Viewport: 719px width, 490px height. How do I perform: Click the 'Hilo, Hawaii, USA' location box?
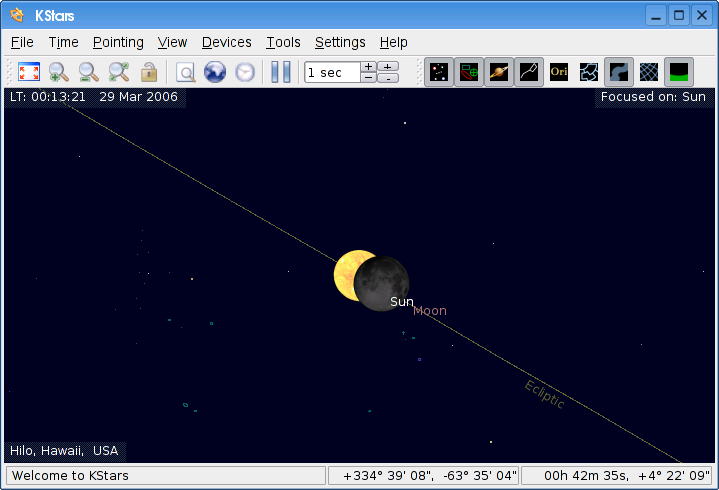pos(65,451)
